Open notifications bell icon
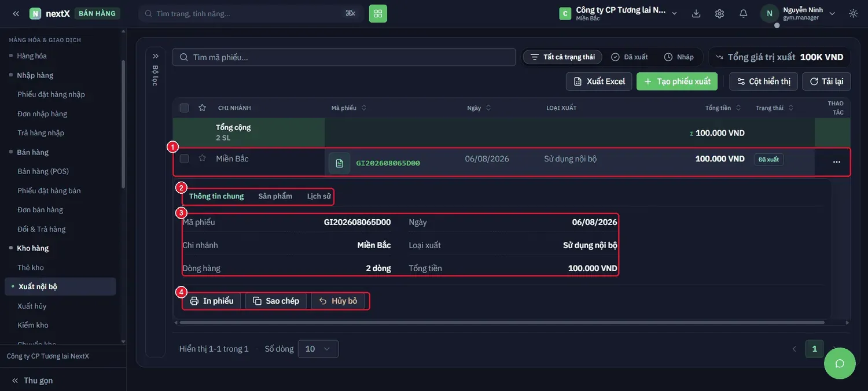This screenshot has height=391, width=868. [744, 13]
